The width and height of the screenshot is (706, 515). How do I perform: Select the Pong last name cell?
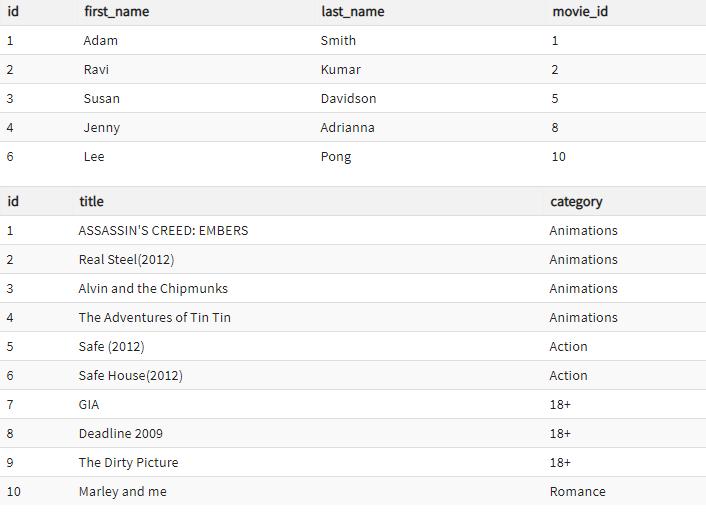pyautogui.click(x=335, y=156)
